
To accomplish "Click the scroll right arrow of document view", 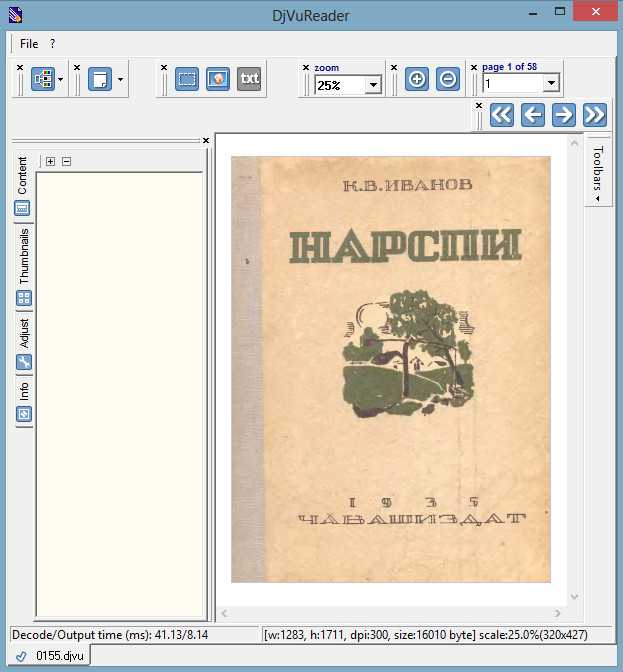I will point(557,613).
